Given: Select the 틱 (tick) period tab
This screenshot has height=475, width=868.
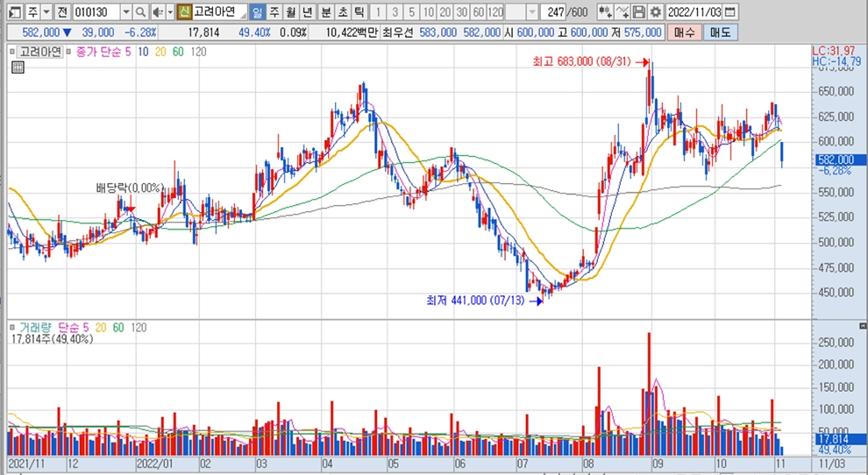Looking at the screenshot, I should [x=359, y=12].
